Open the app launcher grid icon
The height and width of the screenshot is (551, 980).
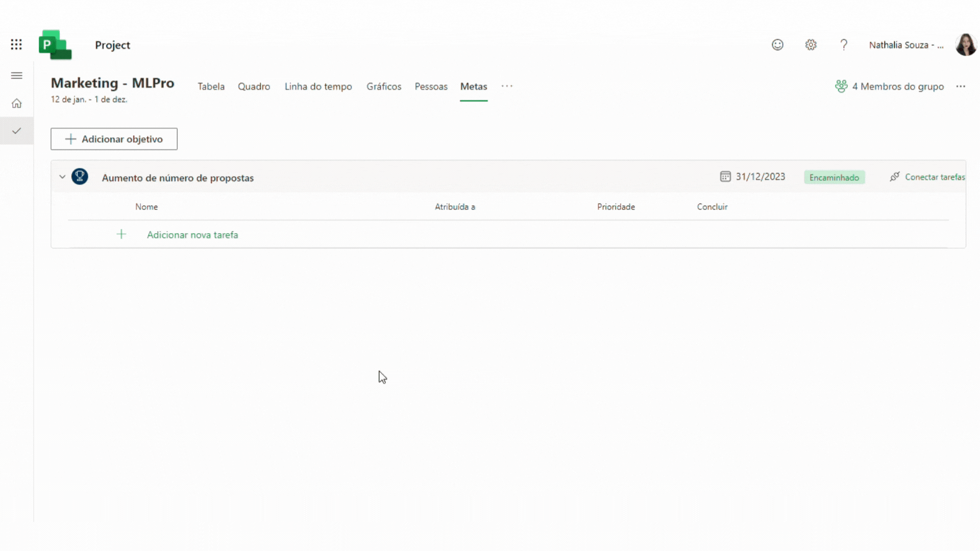16,45
